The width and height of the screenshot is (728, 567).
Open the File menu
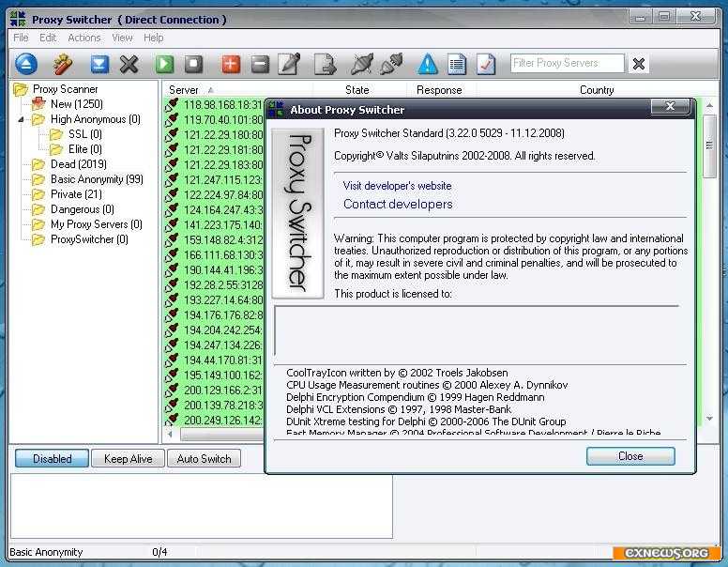pyautogui.click(x=21, y=38)
